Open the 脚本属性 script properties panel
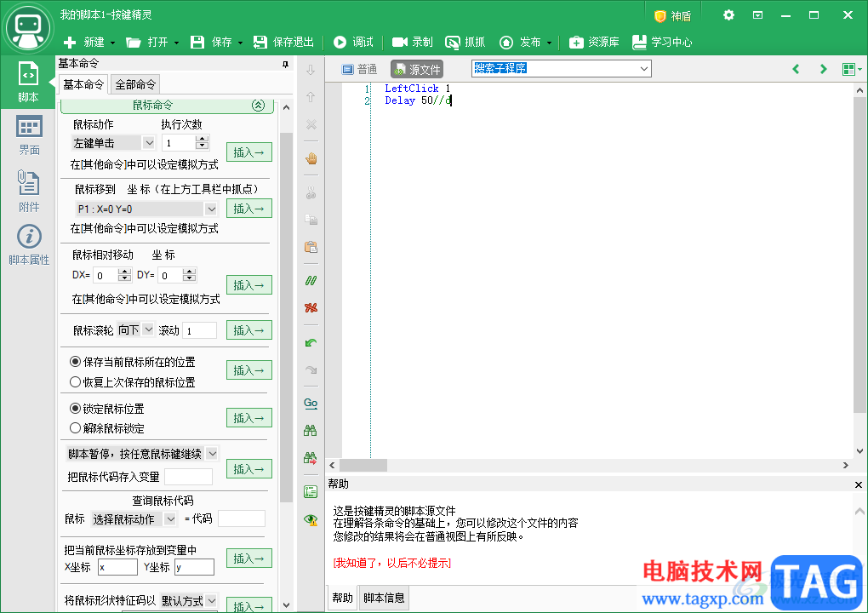Viewport: 868px width, 613px height. (x=29, y=244)
